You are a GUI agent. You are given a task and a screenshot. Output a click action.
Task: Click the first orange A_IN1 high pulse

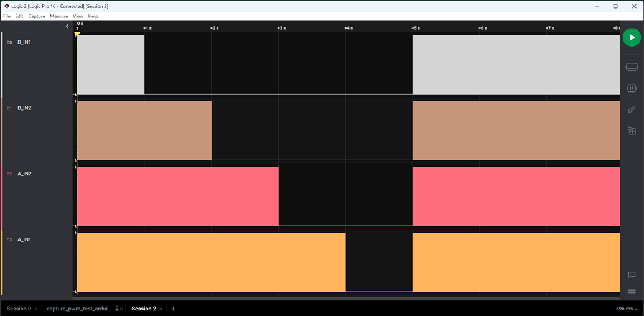(x=212, y=263)
